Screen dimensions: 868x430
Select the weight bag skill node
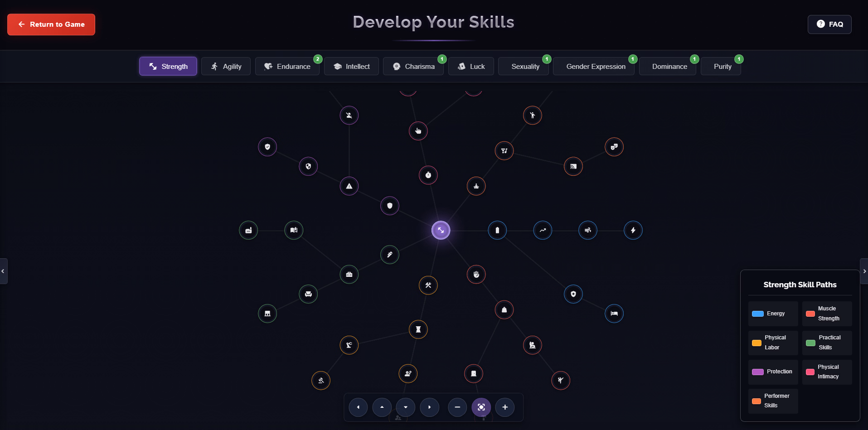click(504, 310)
